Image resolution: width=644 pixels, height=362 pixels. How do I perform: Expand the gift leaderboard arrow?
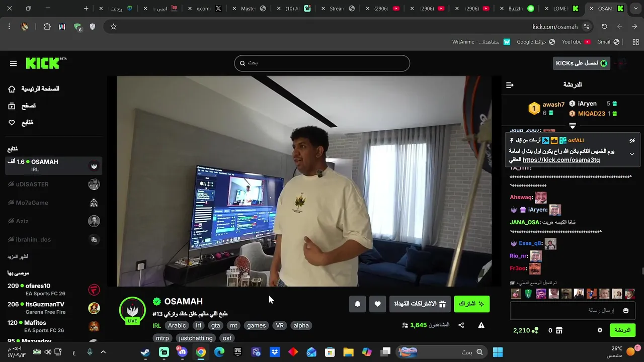tap(573, 125)
